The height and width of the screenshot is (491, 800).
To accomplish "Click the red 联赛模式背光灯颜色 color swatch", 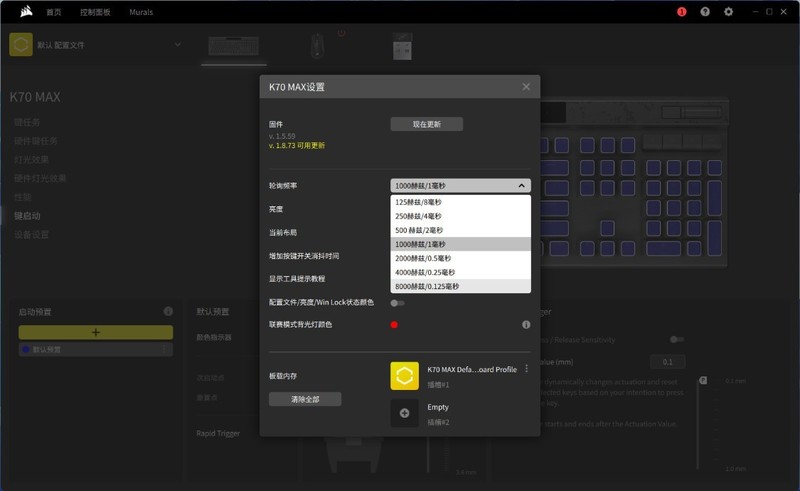I will coord(394,325).
